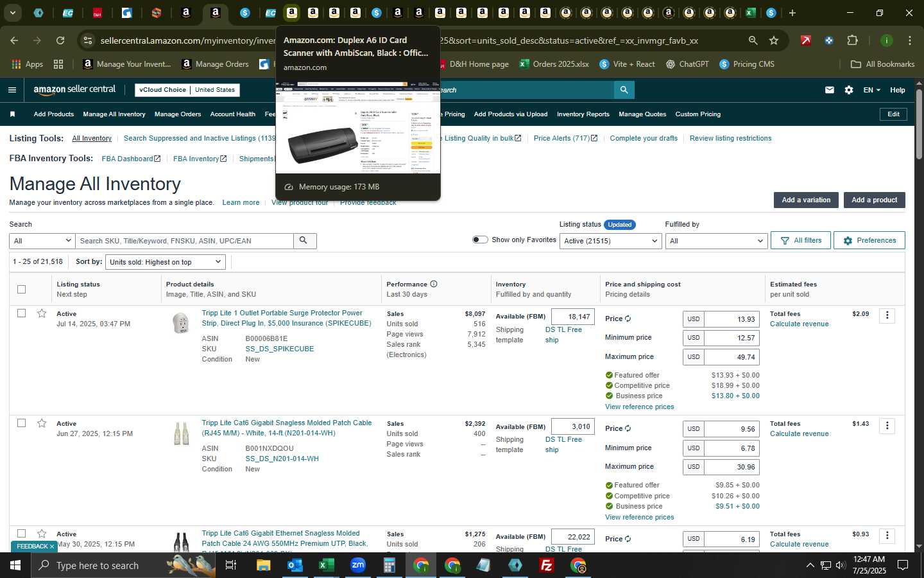Open the Performance info icon

[x=434, y=284]
